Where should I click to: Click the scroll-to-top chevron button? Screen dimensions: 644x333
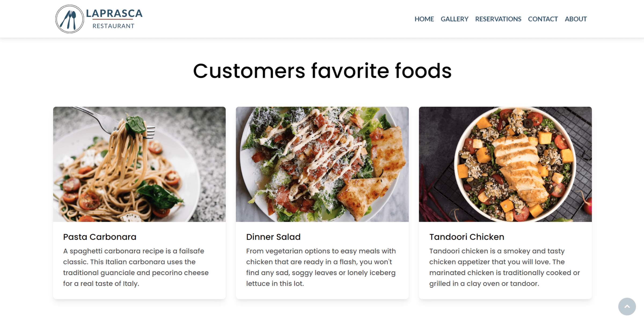pos(627,306)
